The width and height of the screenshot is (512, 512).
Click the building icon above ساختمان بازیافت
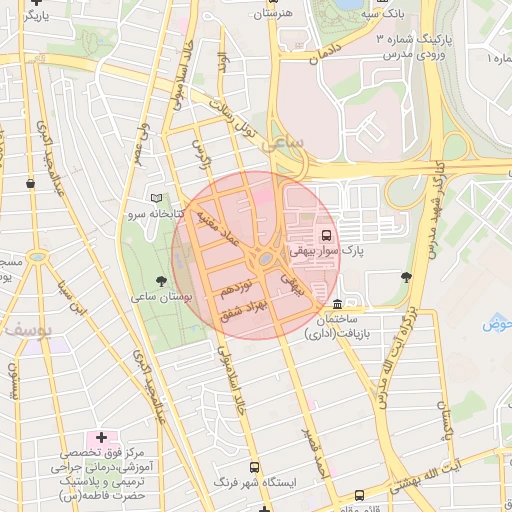(x=337, y=304)
